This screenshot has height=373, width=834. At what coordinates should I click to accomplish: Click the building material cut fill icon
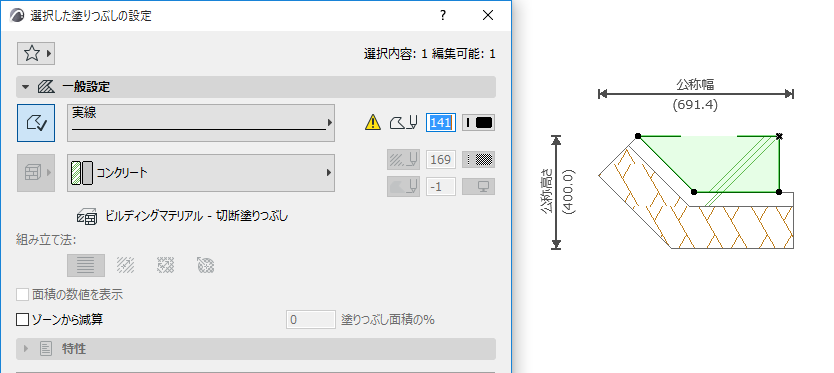click(x=87, y=216)
